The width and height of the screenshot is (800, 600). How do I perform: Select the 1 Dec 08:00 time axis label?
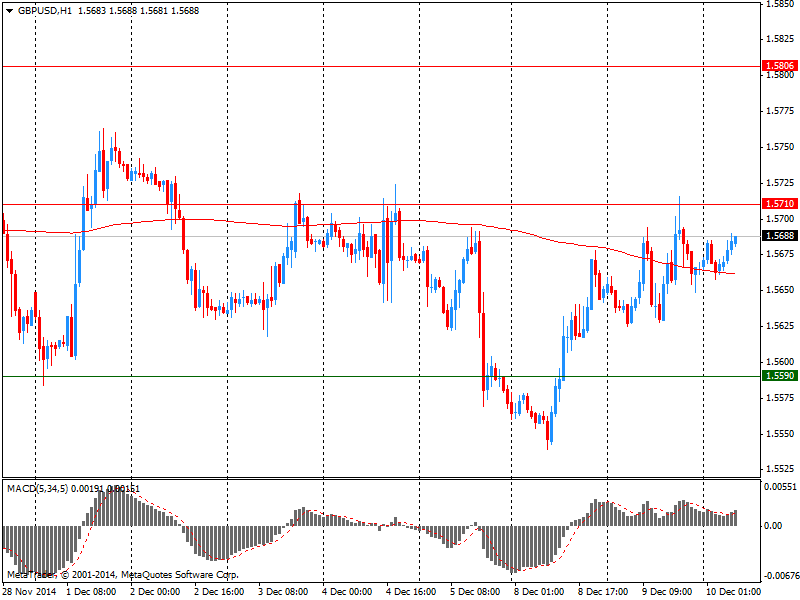click(91, 592)
